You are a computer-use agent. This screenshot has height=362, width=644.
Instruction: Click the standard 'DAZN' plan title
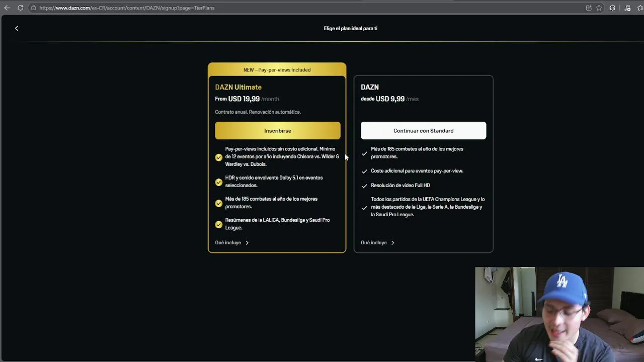tap(370, 87)
